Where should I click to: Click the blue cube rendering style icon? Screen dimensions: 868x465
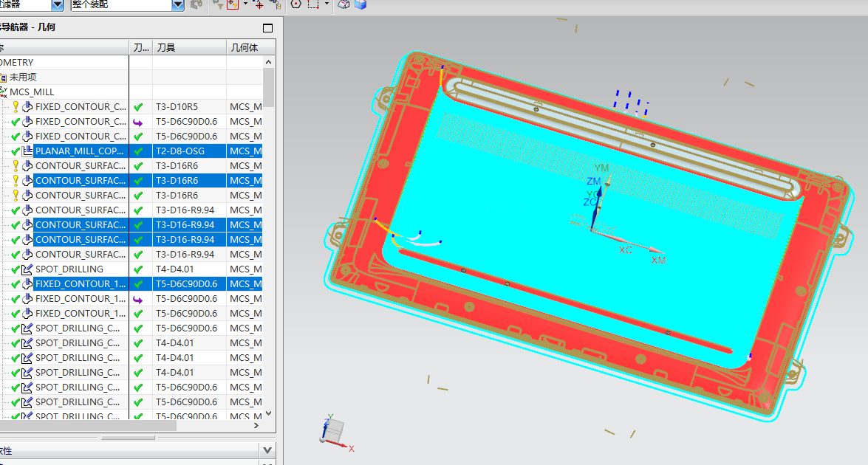click(x=360, y=4)
